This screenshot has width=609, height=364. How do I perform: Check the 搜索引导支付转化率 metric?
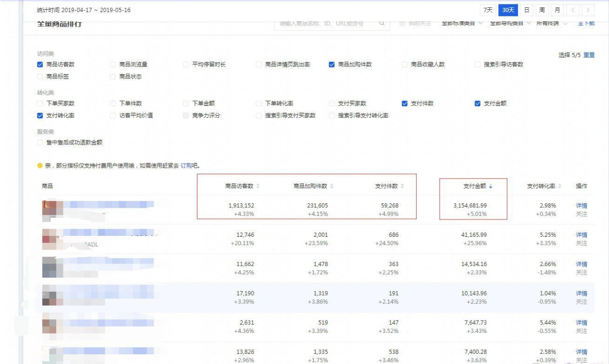pos(332,116)
